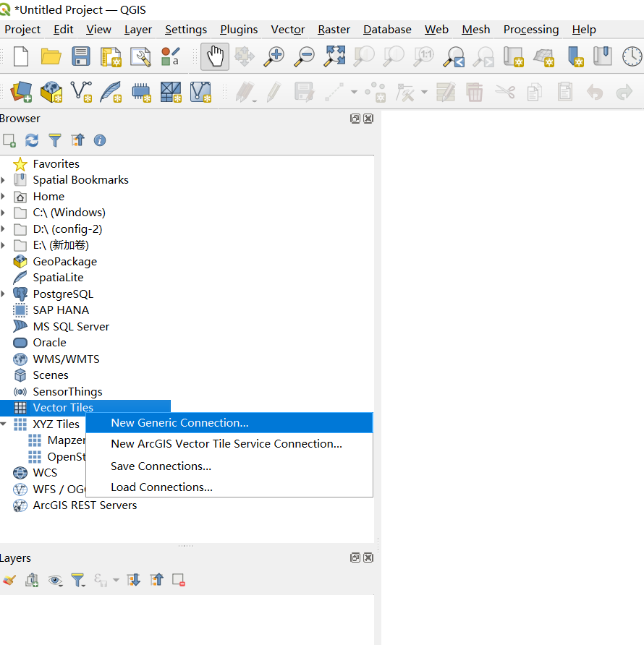This screenshot has width=644, height=645.
Task: Select the Pan Map hand tool
Action: click(x=215, y=56)
